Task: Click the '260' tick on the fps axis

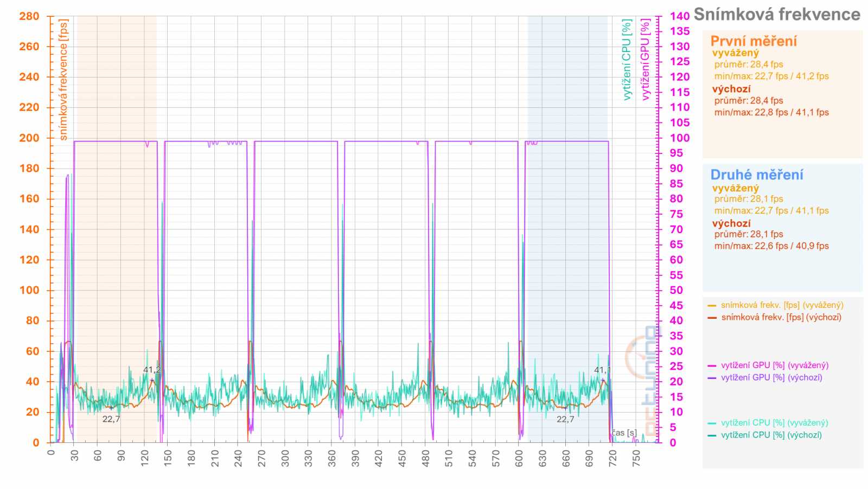Action: [29, 47]
